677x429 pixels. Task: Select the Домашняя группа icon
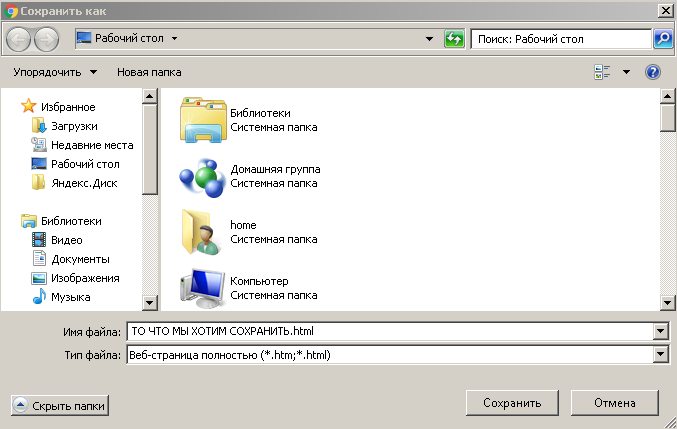click(x=202, y=177)
